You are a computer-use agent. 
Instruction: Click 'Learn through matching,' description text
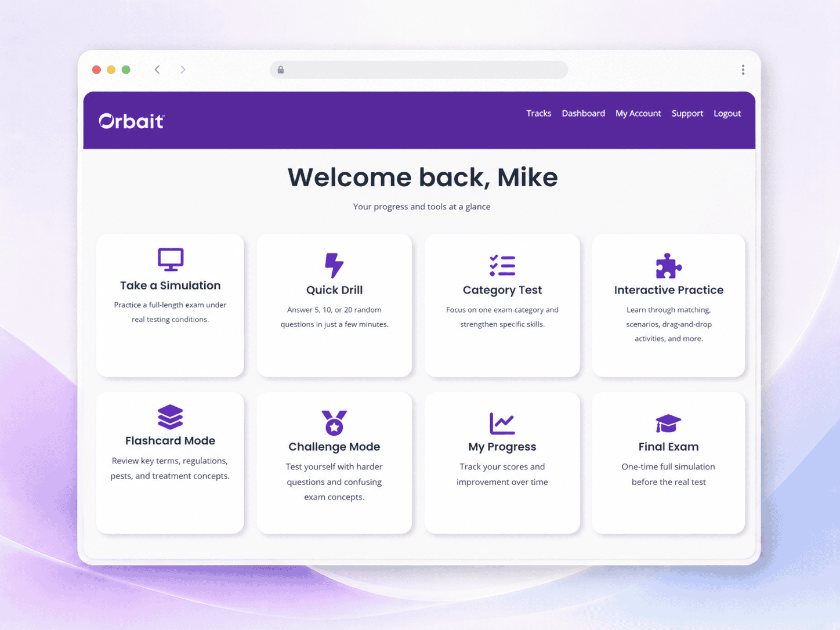[669, 310]
